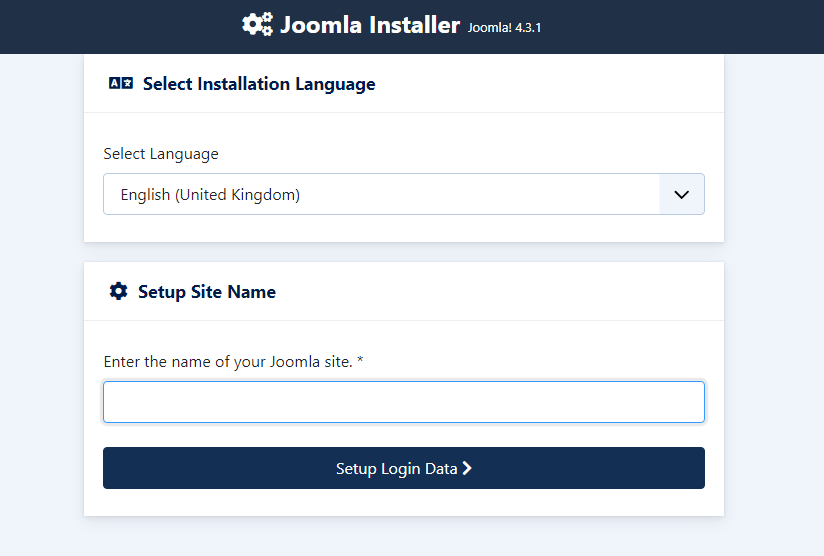Click the 'Setup Login Data' text on button
The width and height of the screenshot is (824, 556).
pos(396,468)
